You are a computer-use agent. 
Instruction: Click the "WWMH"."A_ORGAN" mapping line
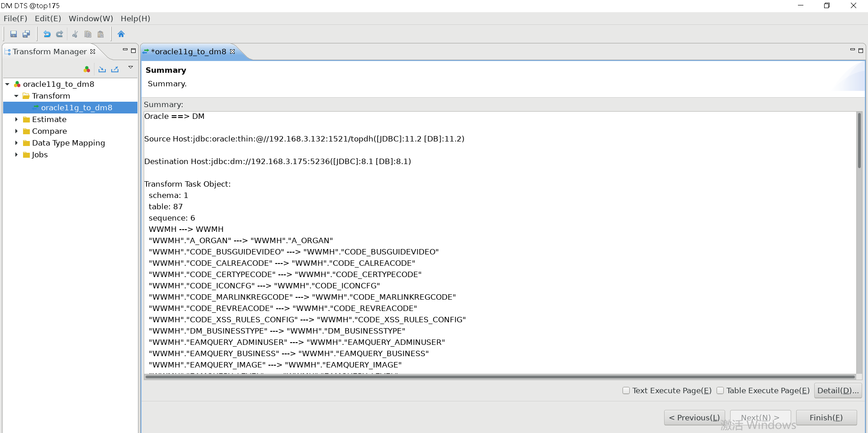[241, 240]
